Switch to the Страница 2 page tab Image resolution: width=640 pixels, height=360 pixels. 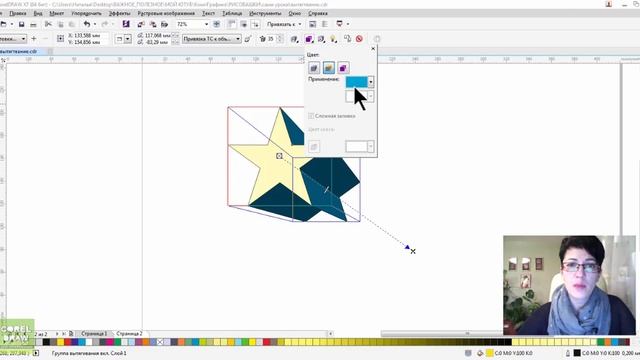(x=129, y=334)
